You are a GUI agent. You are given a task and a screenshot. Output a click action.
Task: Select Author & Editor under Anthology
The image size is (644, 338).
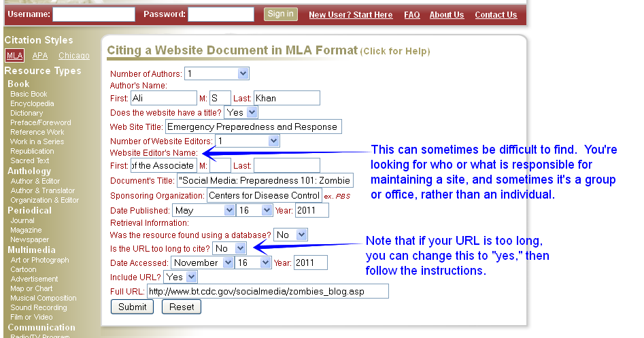35,181
